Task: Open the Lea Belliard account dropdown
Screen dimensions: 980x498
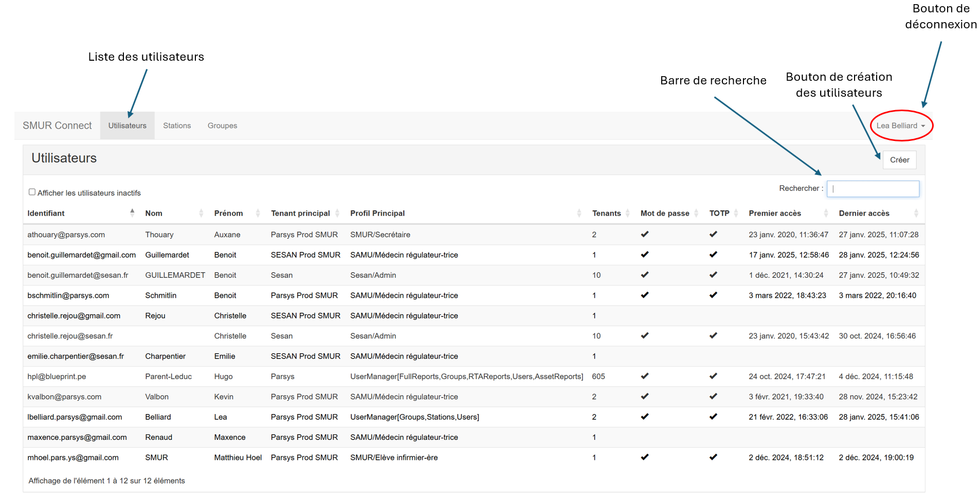Action: point(901,126)
